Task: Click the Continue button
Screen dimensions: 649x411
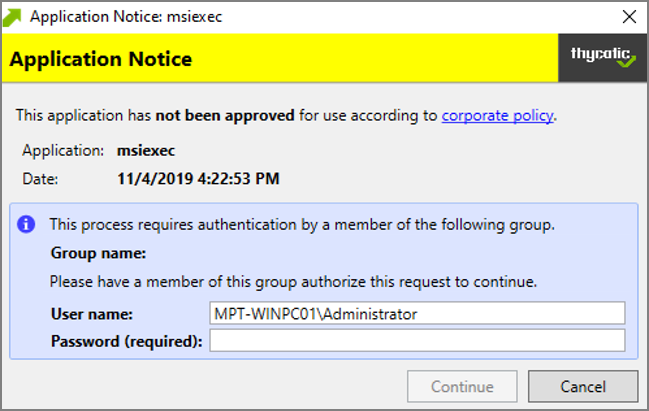Action: pyautogui.click(x=462, y=387)
